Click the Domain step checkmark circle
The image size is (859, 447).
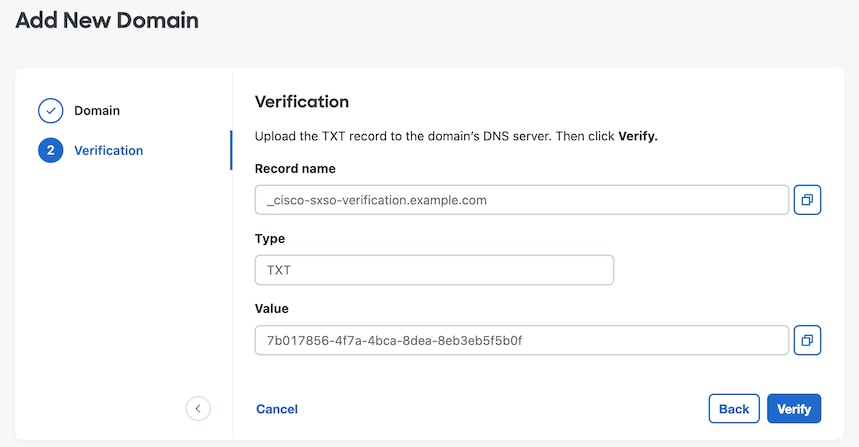(50, 111)
